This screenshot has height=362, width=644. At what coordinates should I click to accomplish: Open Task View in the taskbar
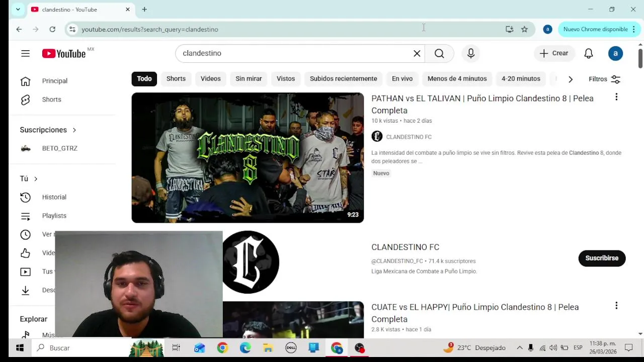[x=176, y=348]
